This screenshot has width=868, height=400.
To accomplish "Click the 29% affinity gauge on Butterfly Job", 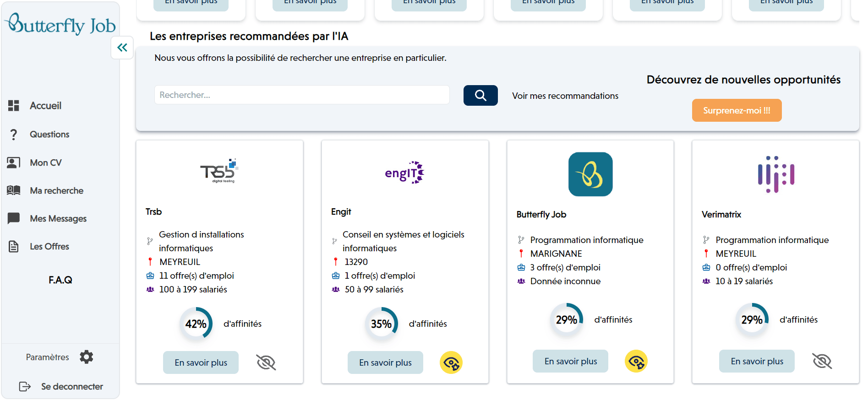I will point(567,320).
